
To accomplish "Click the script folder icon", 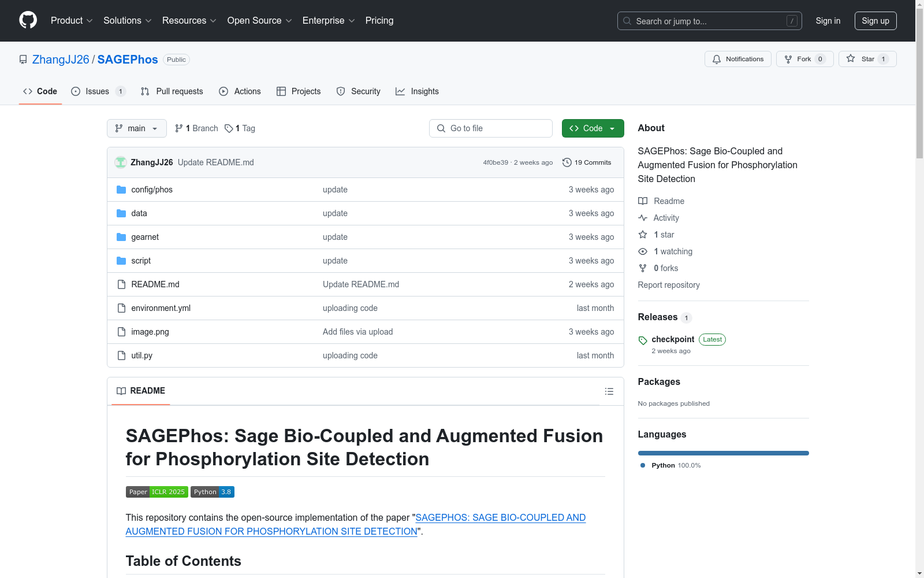I will pyautogui.click(x=121, y=261).
